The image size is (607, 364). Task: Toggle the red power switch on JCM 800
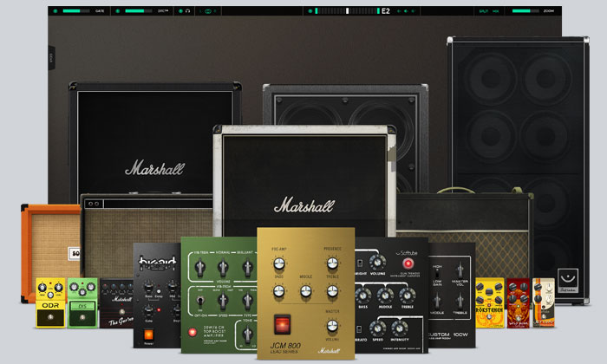tap(282, 324)
